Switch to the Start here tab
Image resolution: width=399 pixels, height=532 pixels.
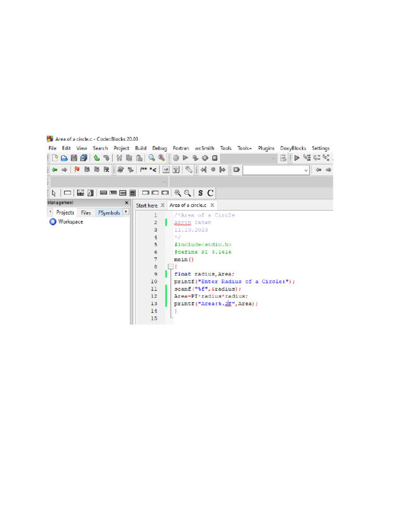tap(147, 205)
